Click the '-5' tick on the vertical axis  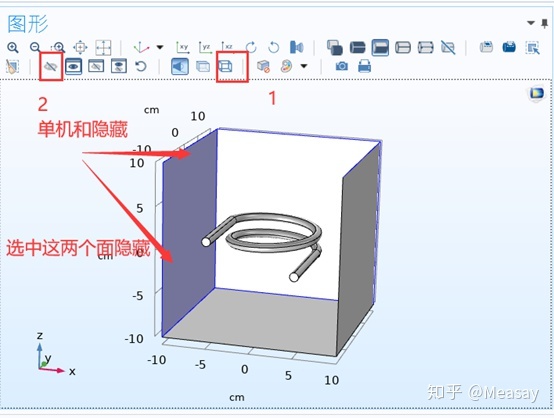point(138,295)
